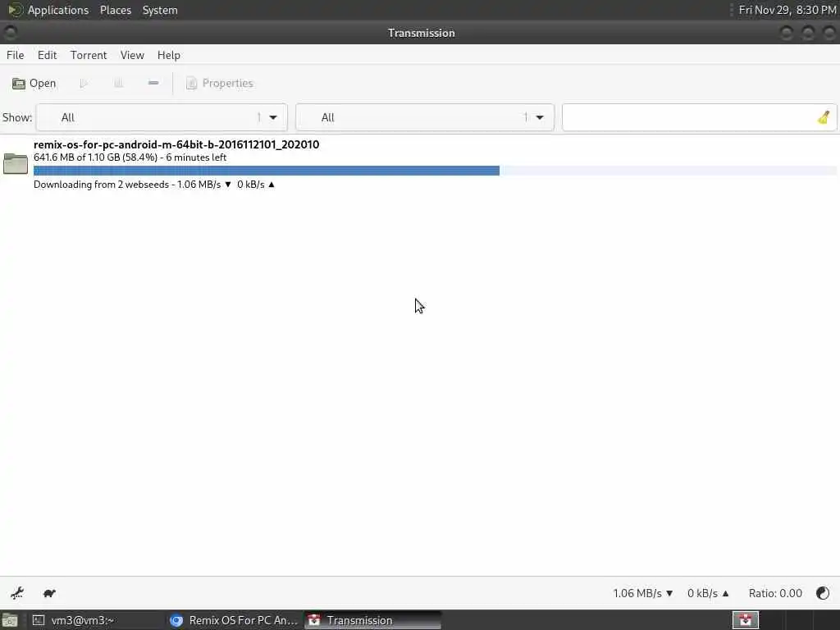Click the Ratio: 0.00 status text

point(775,593)
